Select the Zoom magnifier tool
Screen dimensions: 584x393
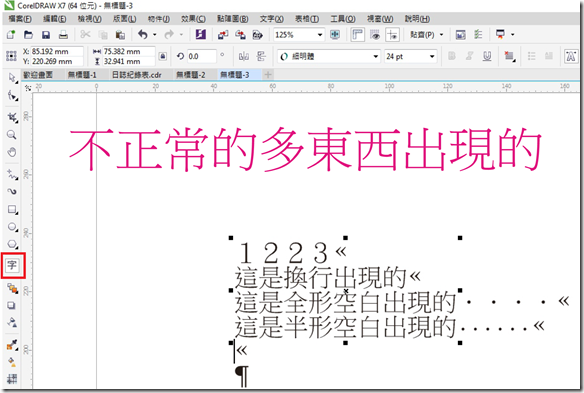(12, 134)
